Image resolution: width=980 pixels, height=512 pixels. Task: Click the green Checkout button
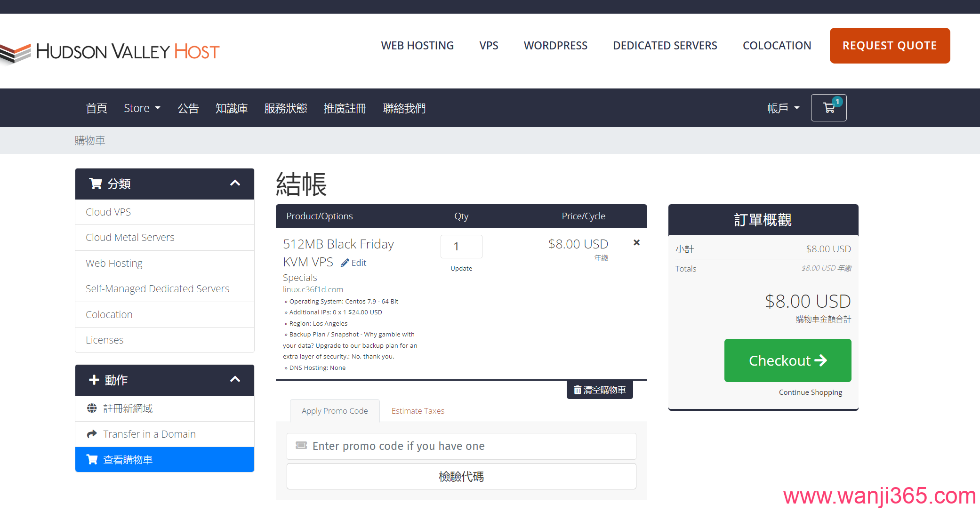click(x=788, y=360)
